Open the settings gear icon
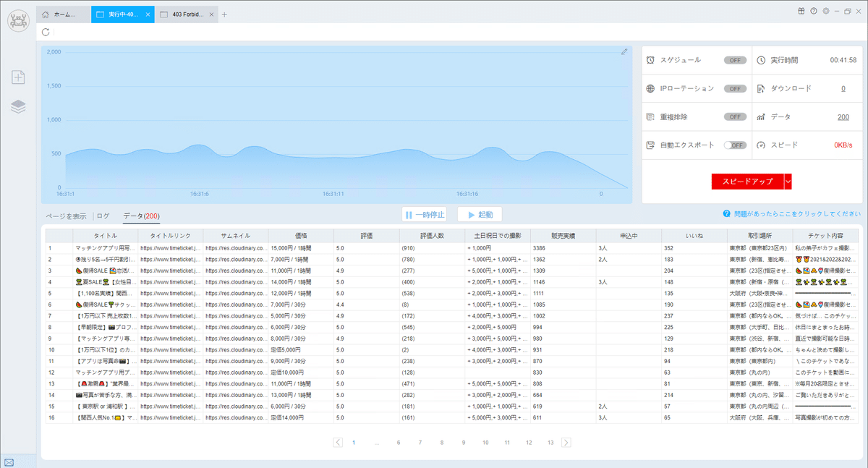868x468 pixels. (826, 11)
